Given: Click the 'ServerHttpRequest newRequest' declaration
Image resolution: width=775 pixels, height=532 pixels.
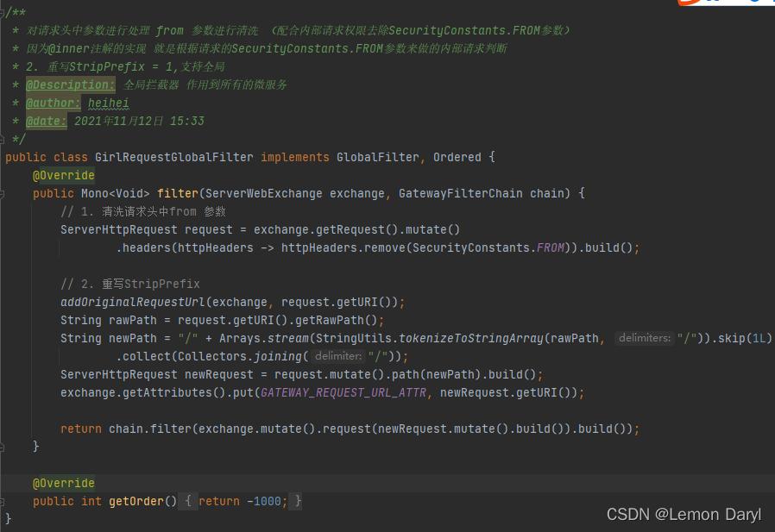Looking at the screenshot, I should point(157,374).
